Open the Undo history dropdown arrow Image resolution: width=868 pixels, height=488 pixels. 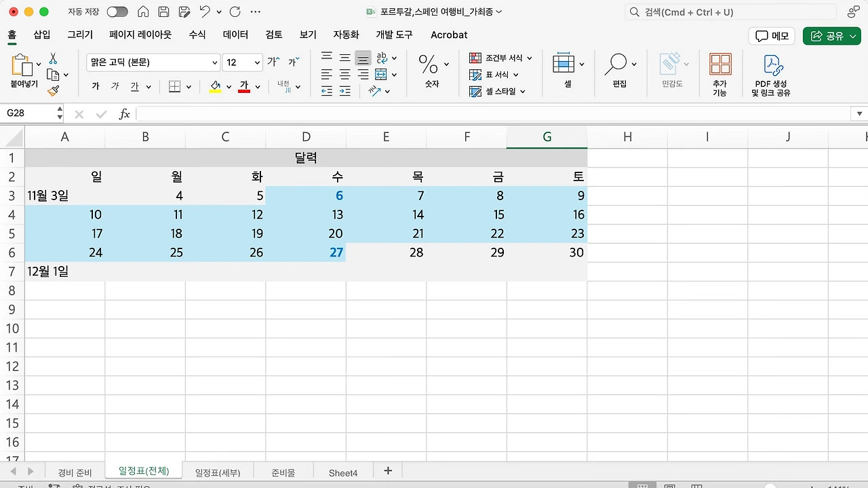[x=218, y=12]
